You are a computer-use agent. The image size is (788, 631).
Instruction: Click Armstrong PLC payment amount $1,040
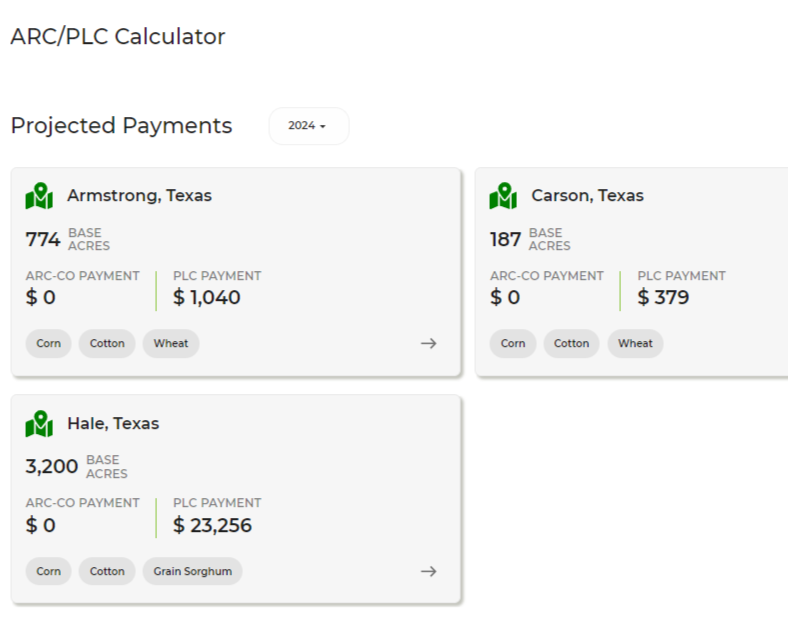[207, 297]
